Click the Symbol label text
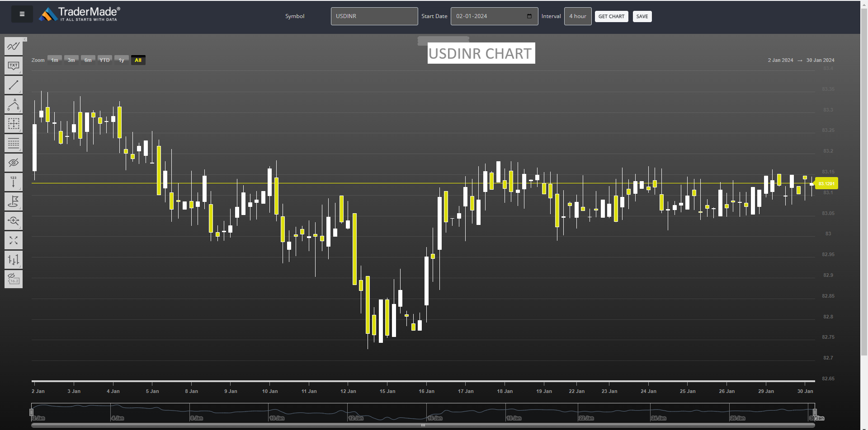Viewport: 868px width, 430px height. point(295,16)
